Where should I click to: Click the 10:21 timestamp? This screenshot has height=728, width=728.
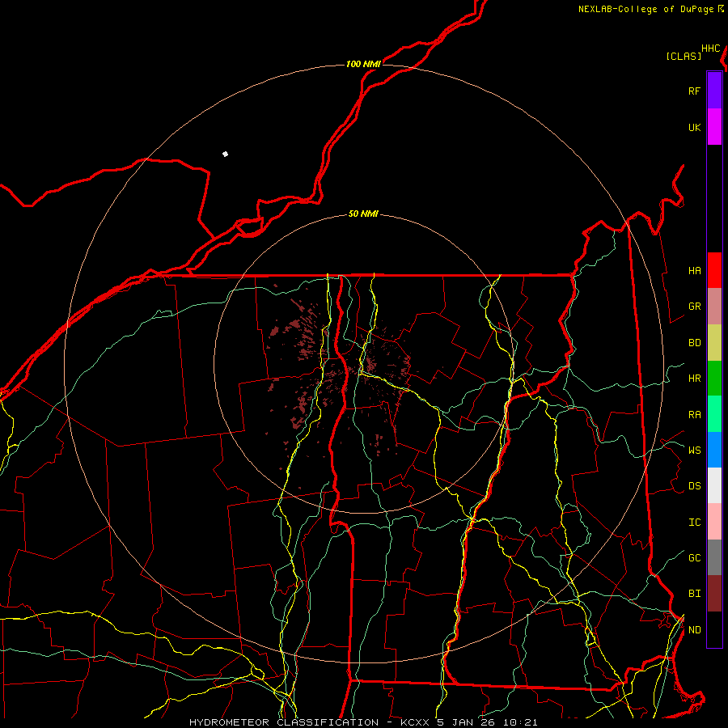tap(520, 722)
